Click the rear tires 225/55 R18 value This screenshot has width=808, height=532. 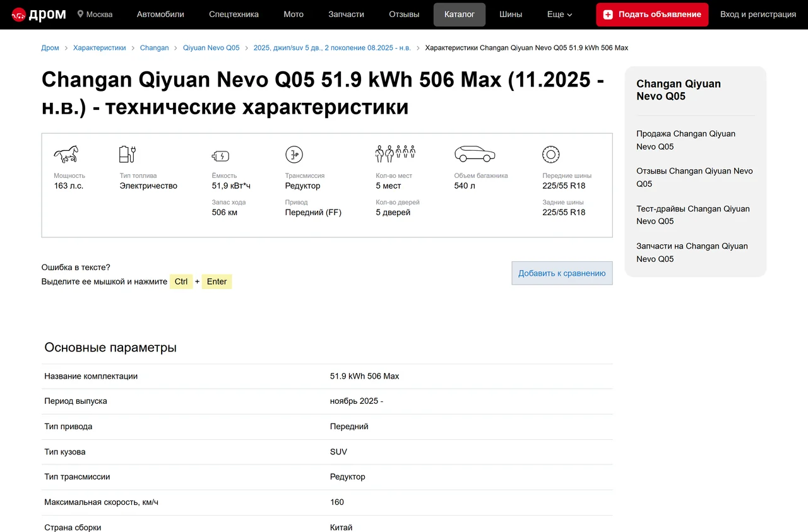point(564,212)
